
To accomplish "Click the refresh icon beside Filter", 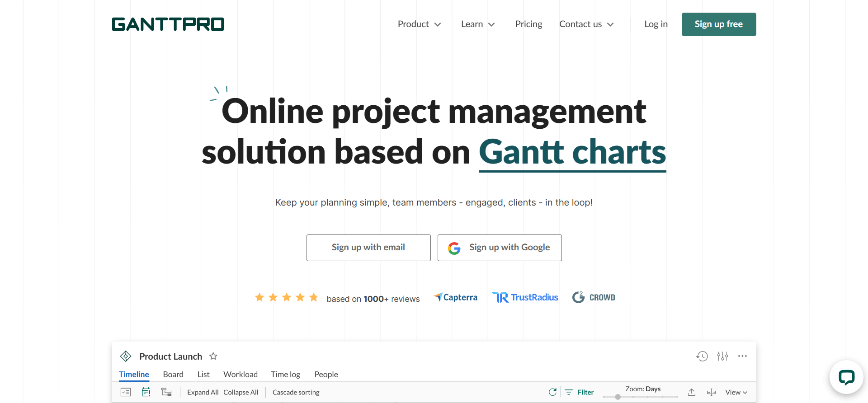I will point(552,392).
